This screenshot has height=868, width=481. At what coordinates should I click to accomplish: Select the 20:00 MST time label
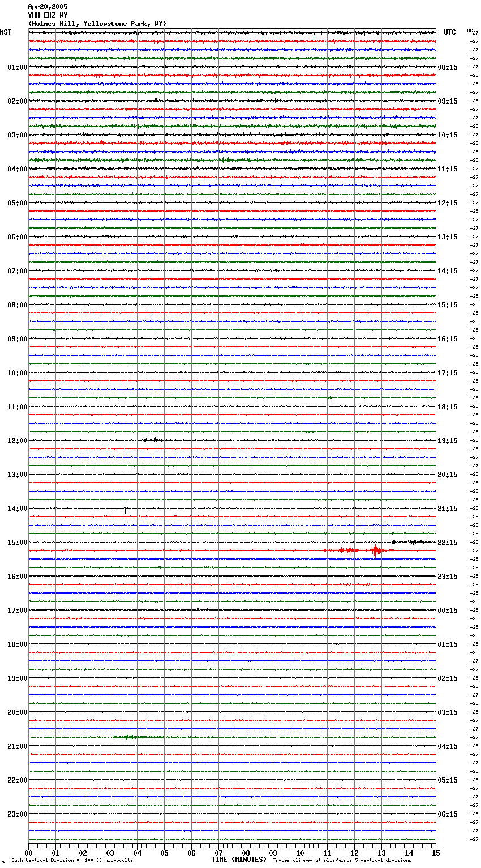18,712
